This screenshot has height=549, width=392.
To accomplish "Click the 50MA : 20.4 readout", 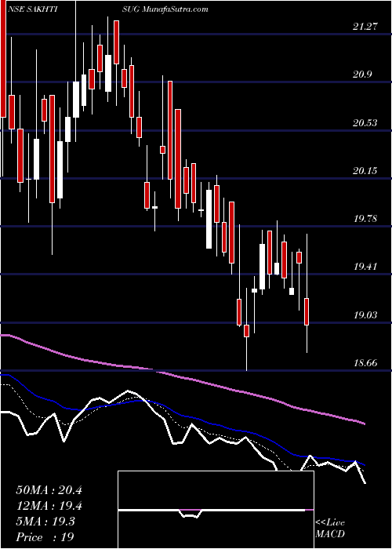I will (x=49, y=490).
